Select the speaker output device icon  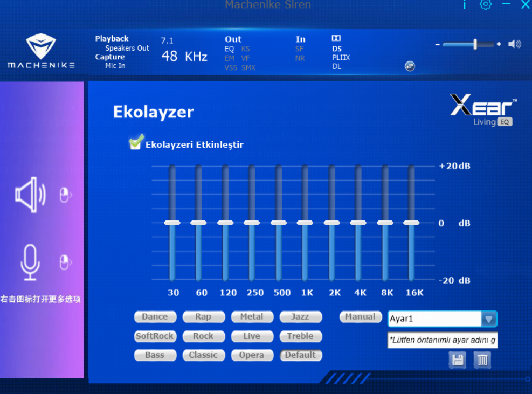click(x=31, y=195)
